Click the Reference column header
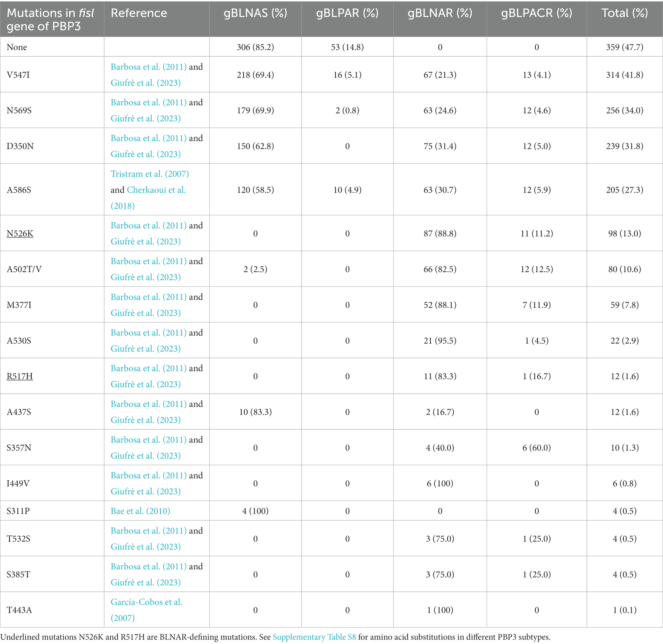This screenshot has height=644, width=663. (x=139, y=13)
